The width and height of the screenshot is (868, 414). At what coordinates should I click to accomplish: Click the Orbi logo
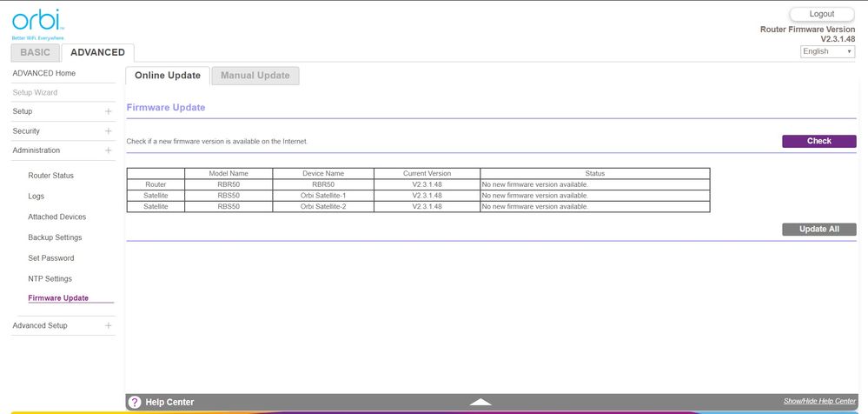(x=37, y=24)
